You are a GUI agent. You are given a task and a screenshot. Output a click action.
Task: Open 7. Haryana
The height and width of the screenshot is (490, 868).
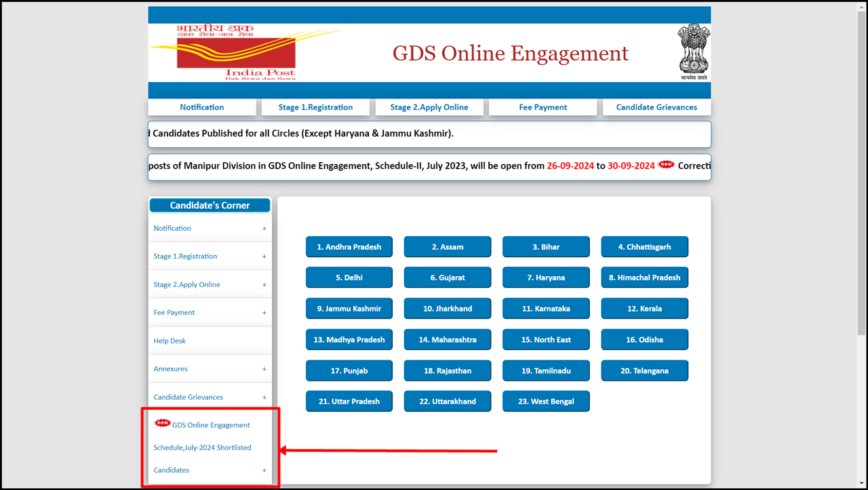click(x=546, y=278)
